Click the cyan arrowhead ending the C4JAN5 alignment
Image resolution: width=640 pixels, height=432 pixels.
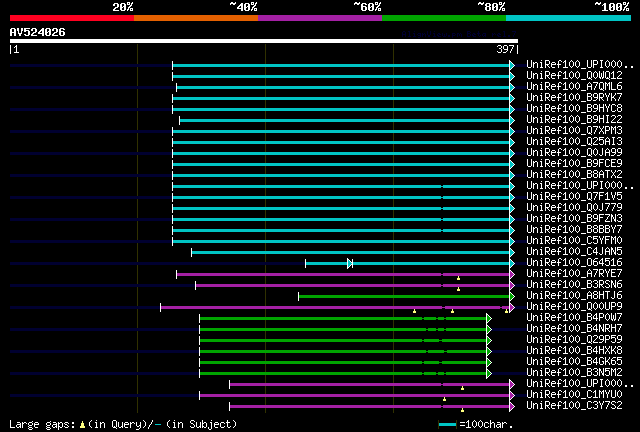click(512, 253)
